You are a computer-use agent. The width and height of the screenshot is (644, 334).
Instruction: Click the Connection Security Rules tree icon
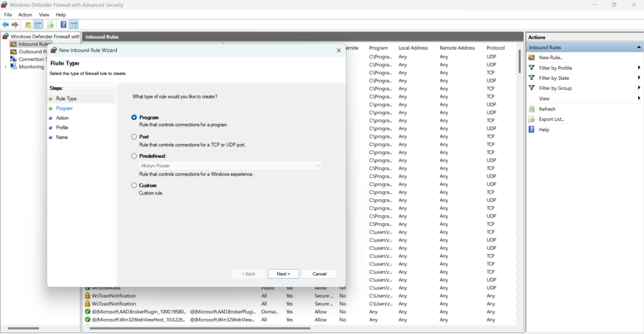coord(14,58)
